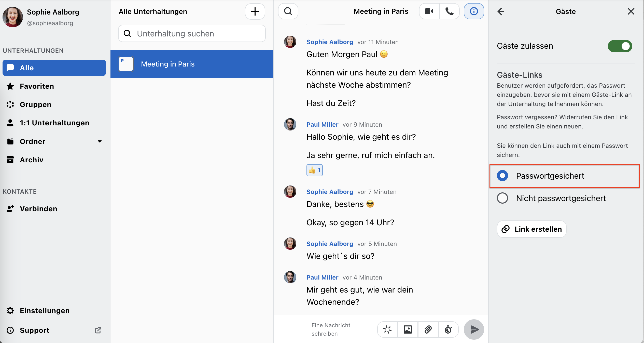The width and height of the screenshot is (644, 343).
Task: Open Verbinden under Kontakte
Action: (x=54, y=209)
